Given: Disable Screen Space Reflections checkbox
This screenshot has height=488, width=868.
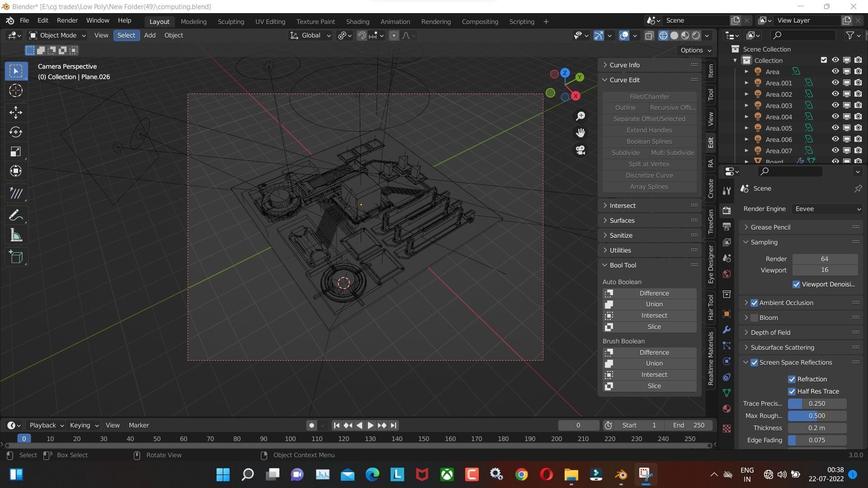Looking at the screenshot, I should (754, 362).
